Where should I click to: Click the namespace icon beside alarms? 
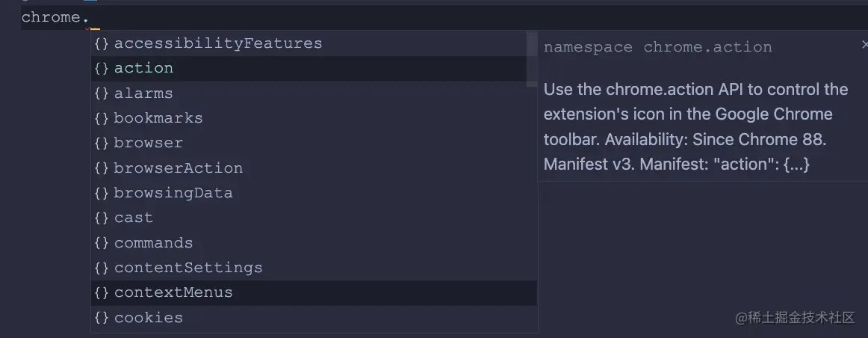[102, 93]
